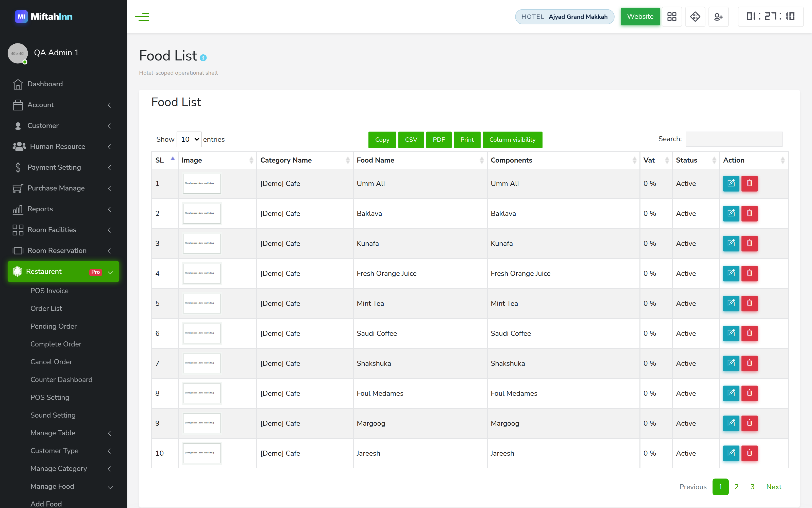Sort table by Food Name column
The width and height of the screenshot is (812, 508).
[420, 160]
